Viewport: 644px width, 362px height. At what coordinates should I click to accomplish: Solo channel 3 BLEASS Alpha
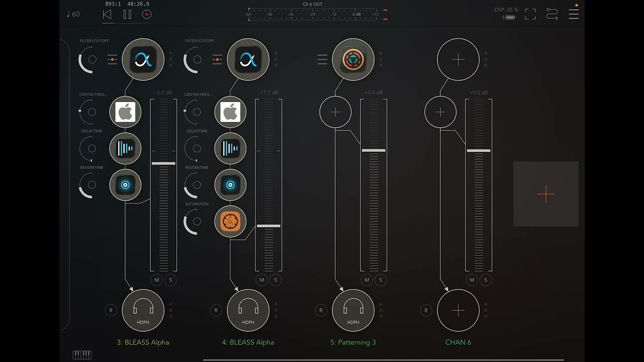click(x=171, y=280)
